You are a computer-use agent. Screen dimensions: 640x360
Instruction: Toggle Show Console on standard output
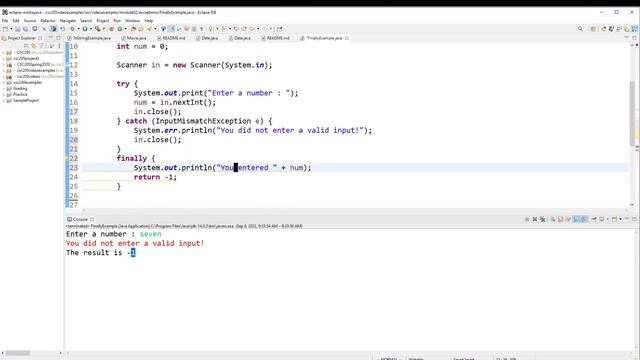pyautogui.click(x=576, y=219)
